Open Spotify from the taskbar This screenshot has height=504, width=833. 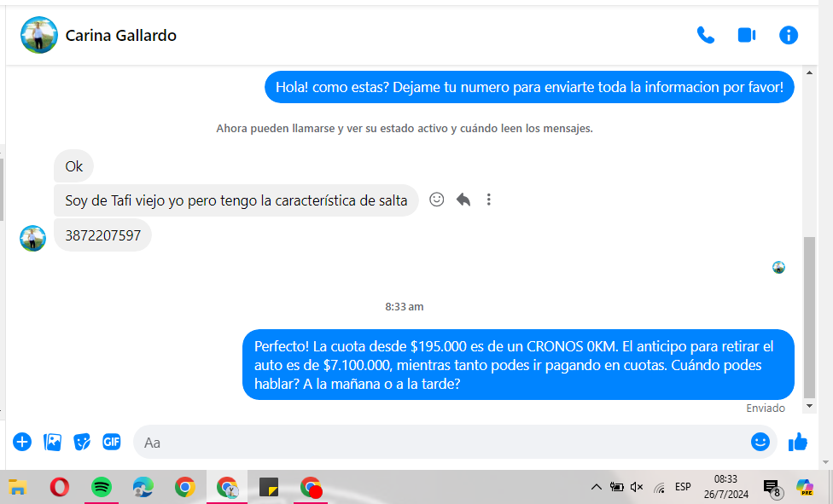[102, 487]
